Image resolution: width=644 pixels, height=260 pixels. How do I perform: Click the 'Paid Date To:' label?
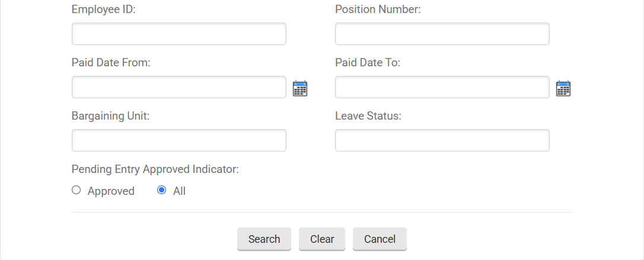pyautogui.click(x=367, y=63)
